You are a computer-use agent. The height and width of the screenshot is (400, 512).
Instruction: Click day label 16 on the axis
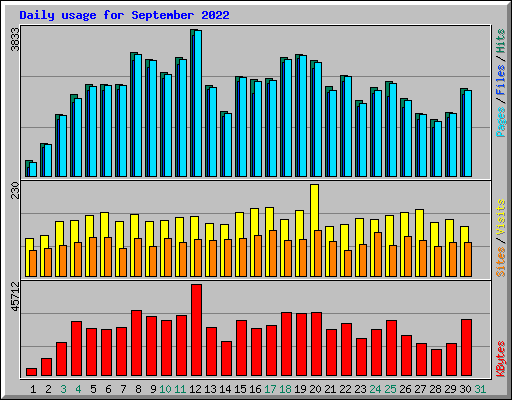255,389
